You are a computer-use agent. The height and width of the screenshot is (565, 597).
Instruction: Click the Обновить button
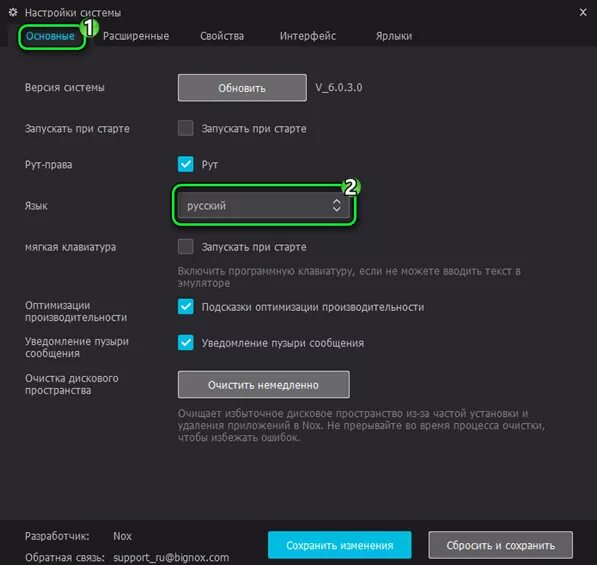point(242,88)
